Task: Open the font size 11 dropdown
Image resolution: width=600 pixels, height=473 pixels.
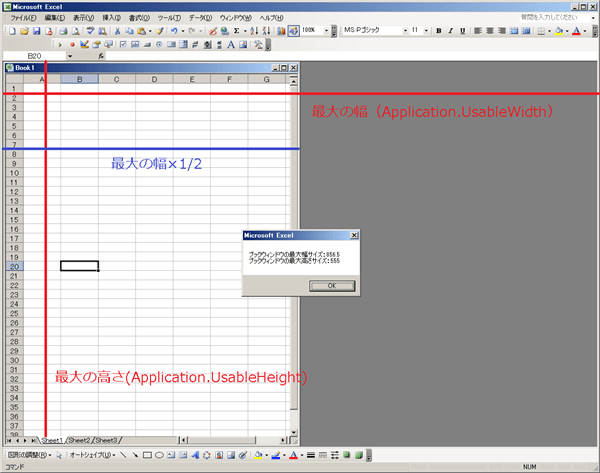Action: click(x=426, y=31)
